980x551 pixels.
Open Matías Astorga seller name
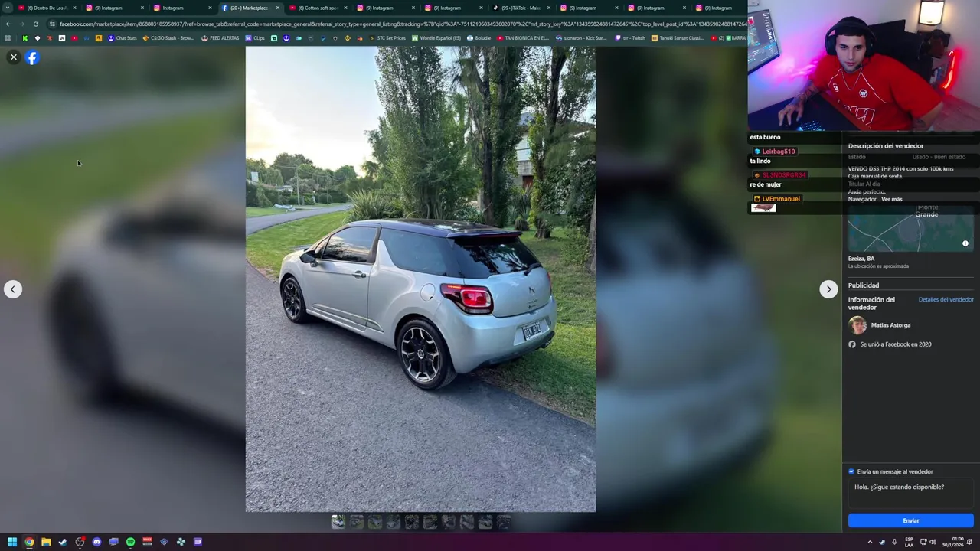coord(890,325)
